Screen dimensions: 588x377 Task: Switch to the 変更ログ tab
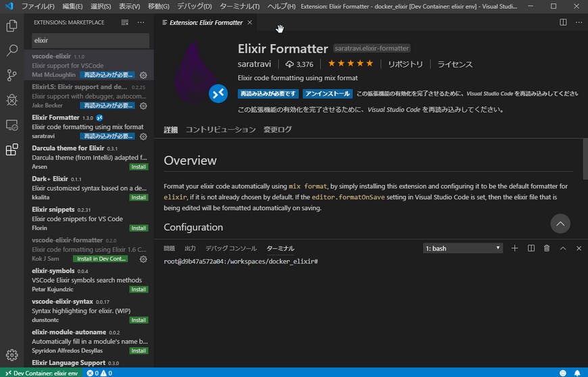(x=278, y=130)
